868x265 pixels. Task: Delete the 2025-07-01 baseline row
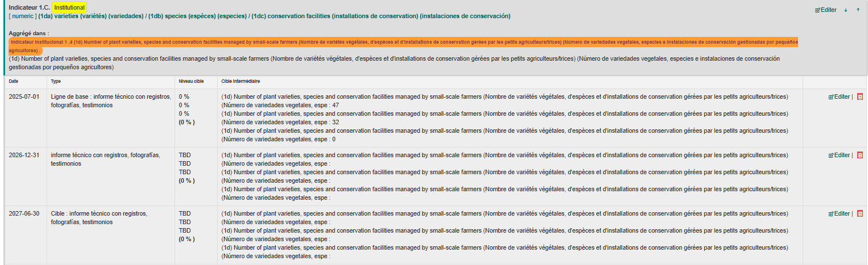coord(859,97)
